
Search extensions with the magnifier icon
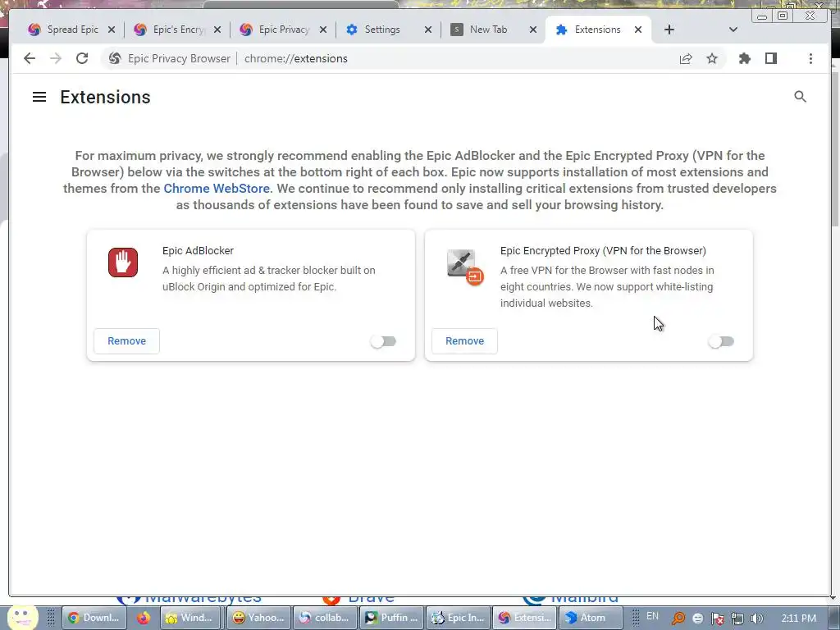(800, 97)
